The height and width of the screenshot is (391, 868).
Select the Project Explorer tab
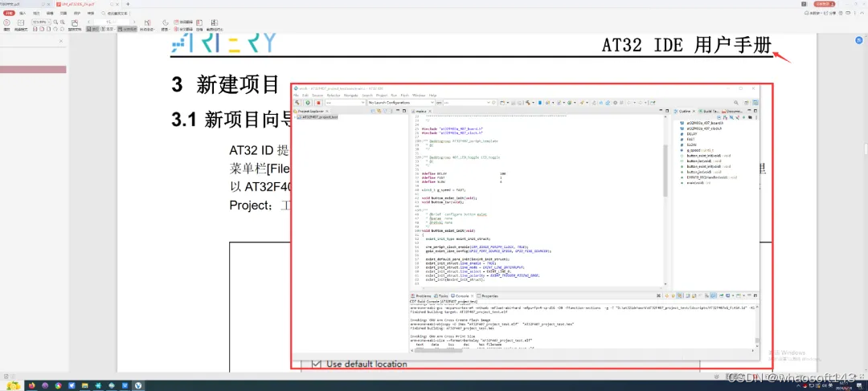(309, 111)
